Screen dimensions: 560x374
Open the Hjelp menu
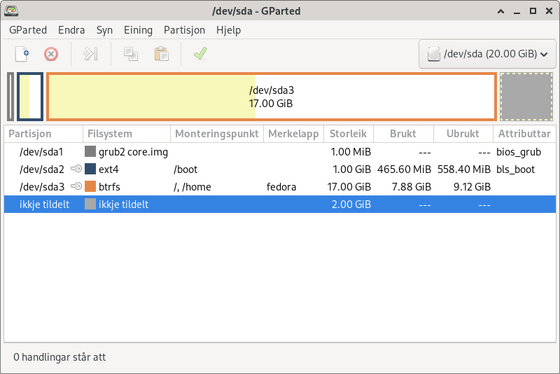tap(229, 30)
